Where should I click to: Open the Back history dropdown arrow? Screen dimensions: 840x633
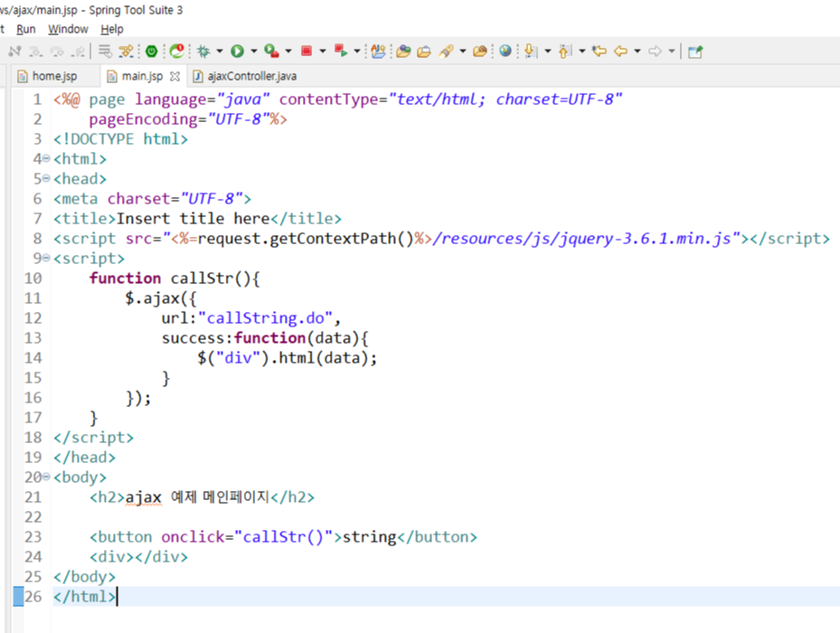pos(637,52)
